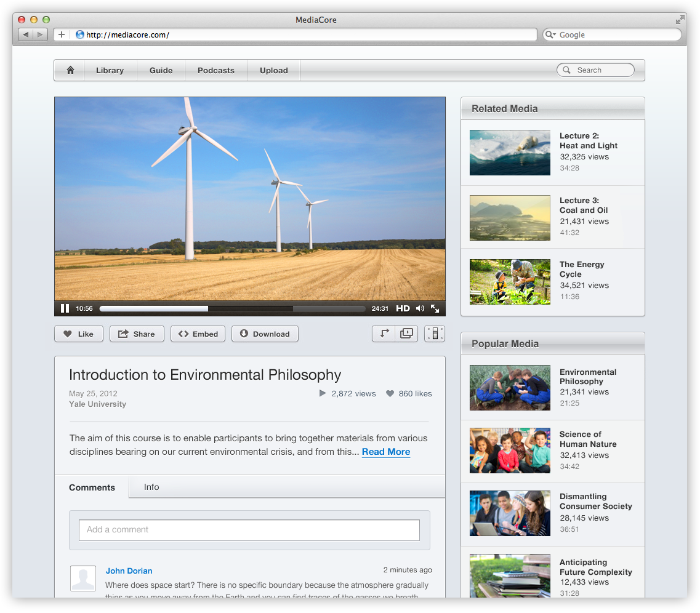Share the video
Viewport: 700px width, 613px height.
(x=137, y=334)
